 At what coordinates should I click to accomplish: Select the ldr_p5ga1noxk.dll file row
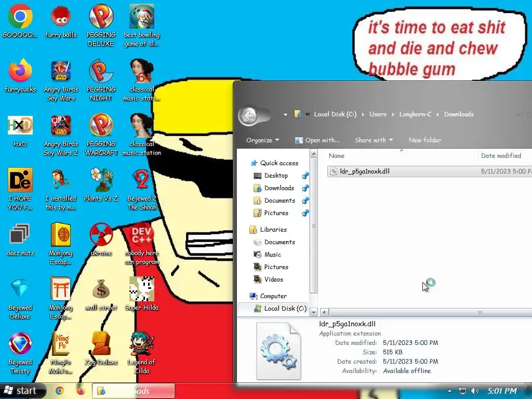click(430, 171)
